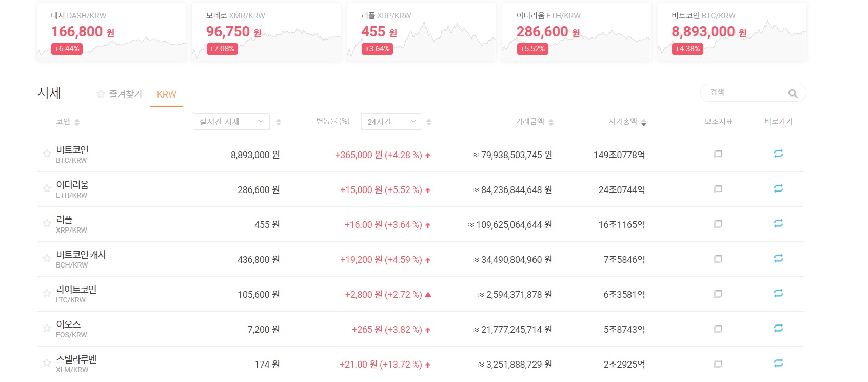868x382 pixels.
Task: Open the Ripple trade shortcut icon
Action: 778,224
